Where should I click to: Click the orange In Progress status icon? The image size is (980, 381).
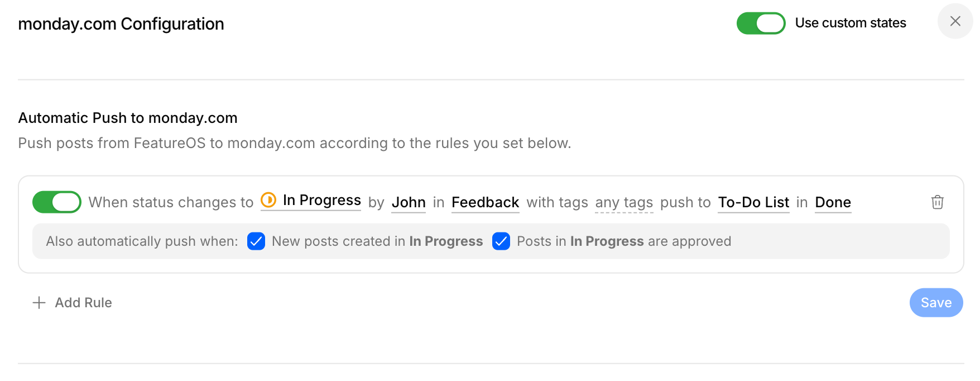pos(268,200)
